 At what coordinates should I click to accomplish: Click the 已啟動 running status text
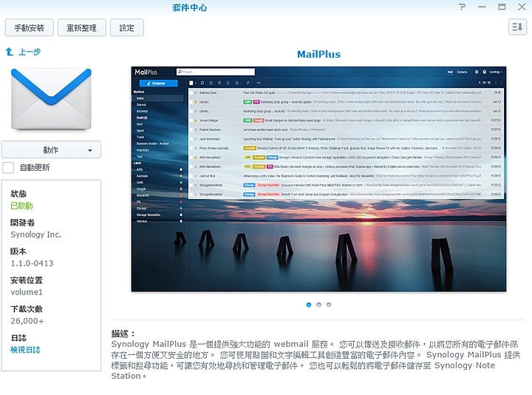coord(21,206)
